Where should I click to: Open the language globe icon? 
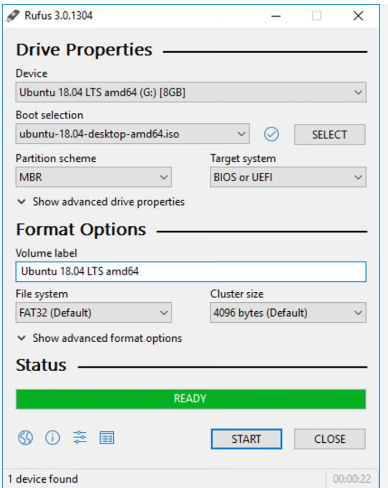[x=25, y=438]
